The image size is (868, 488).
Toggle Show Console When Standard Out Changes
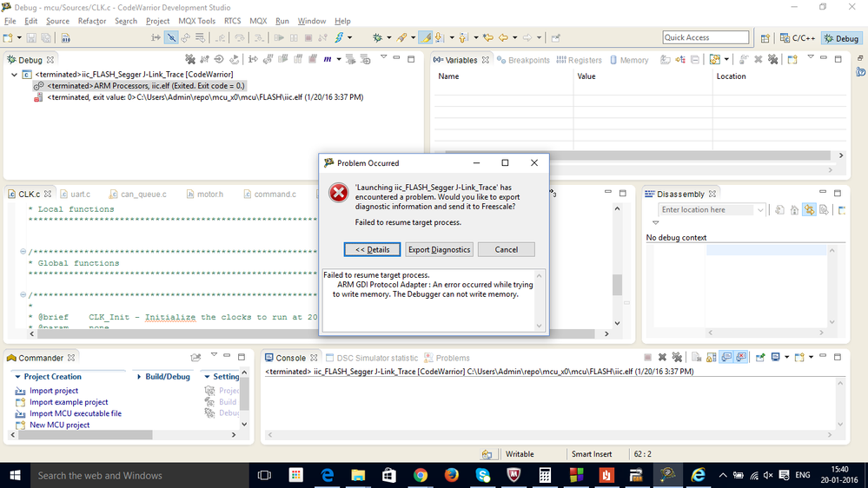(726, 358)
